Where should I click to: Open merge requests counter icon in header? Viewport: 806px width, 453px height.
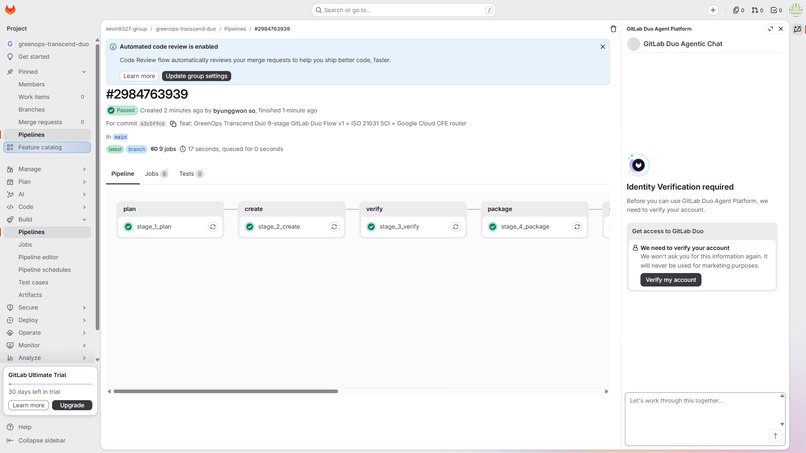pos(757,10)
